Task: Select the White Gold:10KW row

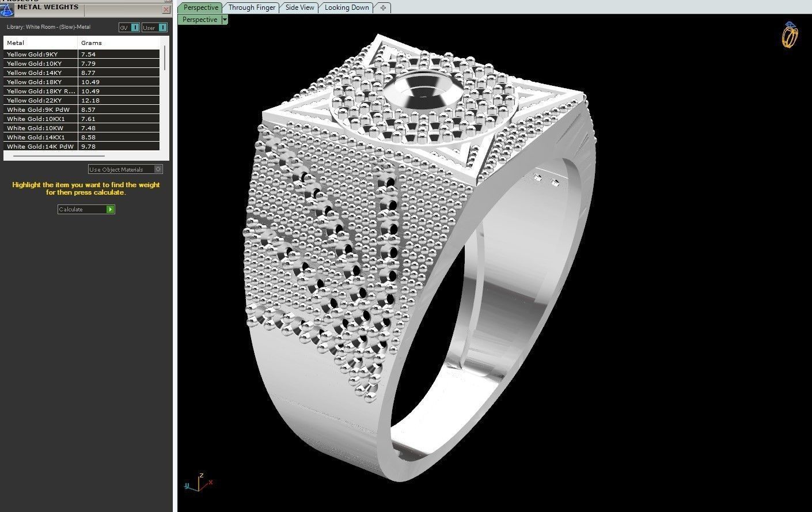Action: 82,128
